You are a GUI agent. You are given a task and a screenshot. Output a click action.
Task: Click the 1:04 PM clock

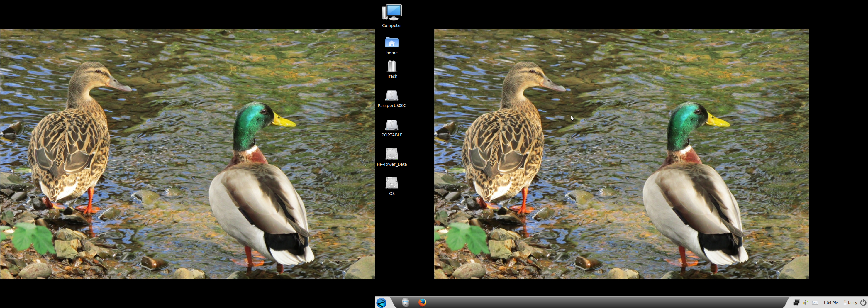(830, 303)
